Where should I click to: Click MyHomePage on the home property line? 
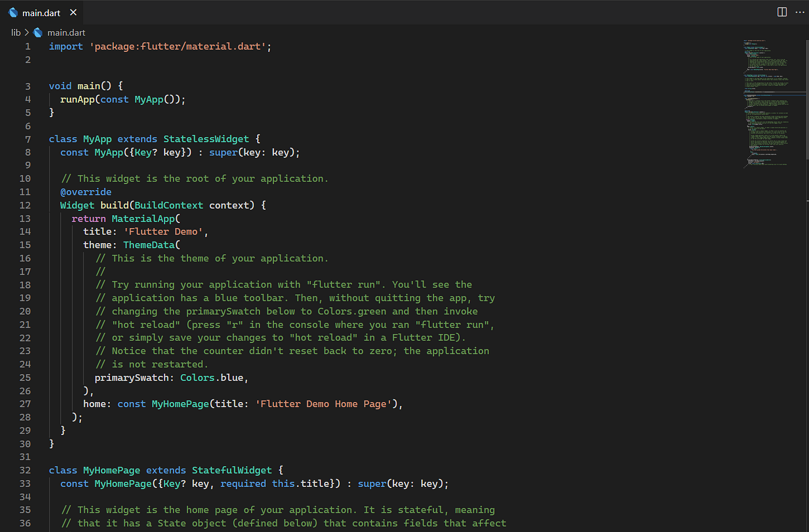(180, 404)
